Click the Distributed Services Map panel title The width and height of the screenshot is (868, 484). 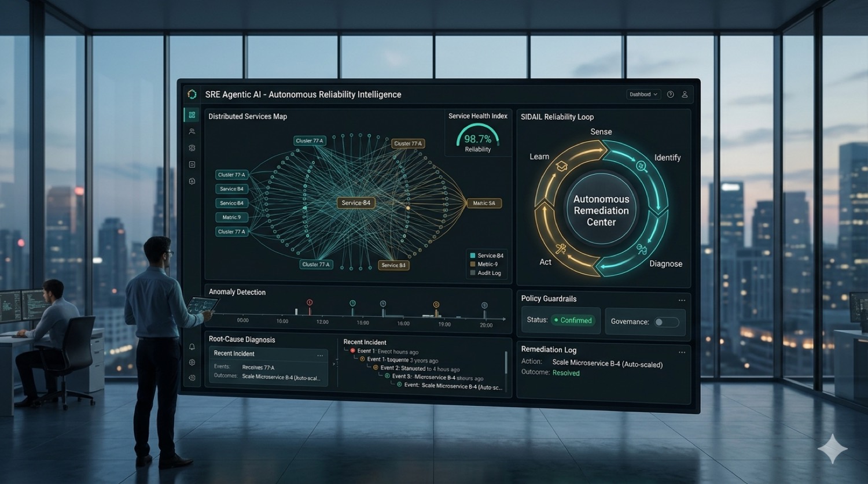(248, 116)
